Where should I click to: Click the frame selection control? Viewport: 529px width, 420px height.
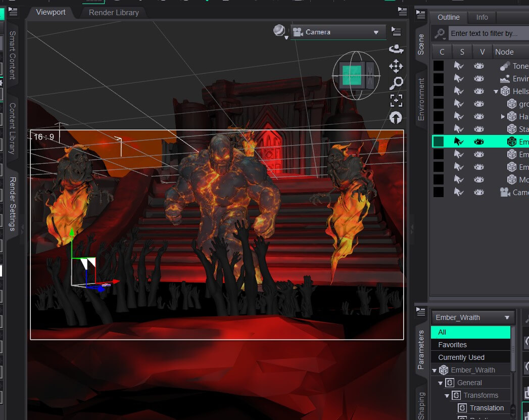coord(396,101)
